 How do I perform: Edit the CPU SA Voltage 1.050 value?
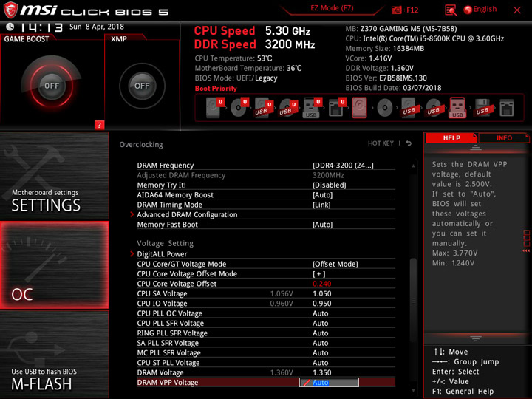321,293
